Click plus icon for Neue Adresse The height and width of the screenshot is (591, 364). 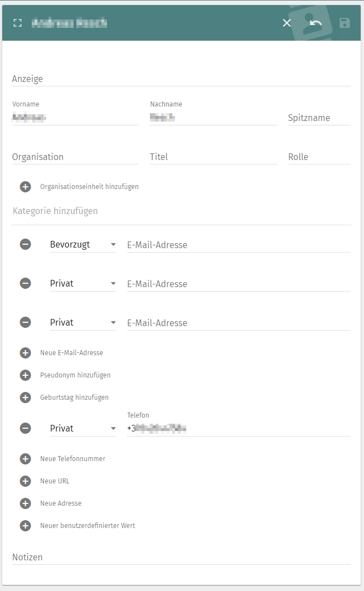26,503
